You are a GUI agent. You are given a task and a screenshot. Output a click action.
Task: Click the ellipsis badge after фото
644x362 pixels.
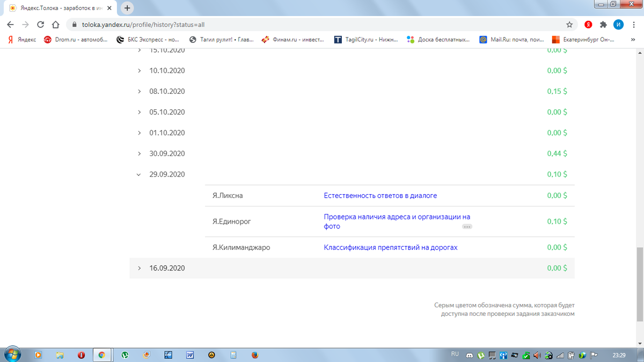[x=467, y=227]
